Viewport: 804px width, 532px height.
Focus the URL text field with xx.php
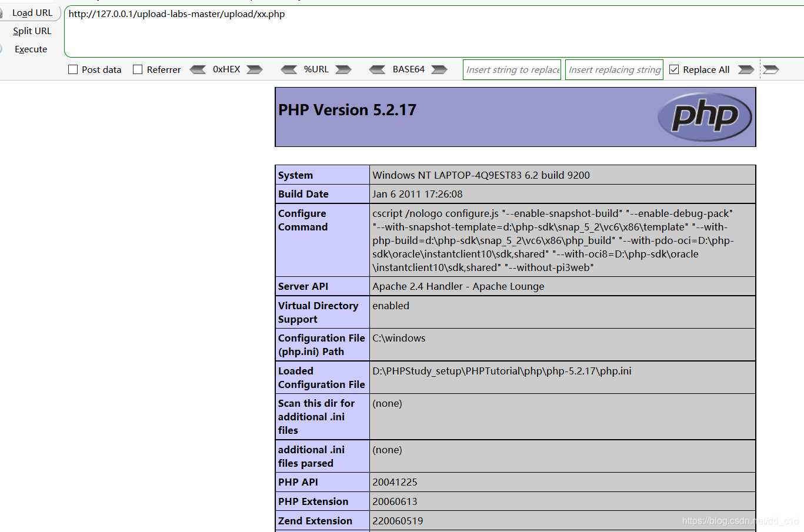tap(433, 32)
